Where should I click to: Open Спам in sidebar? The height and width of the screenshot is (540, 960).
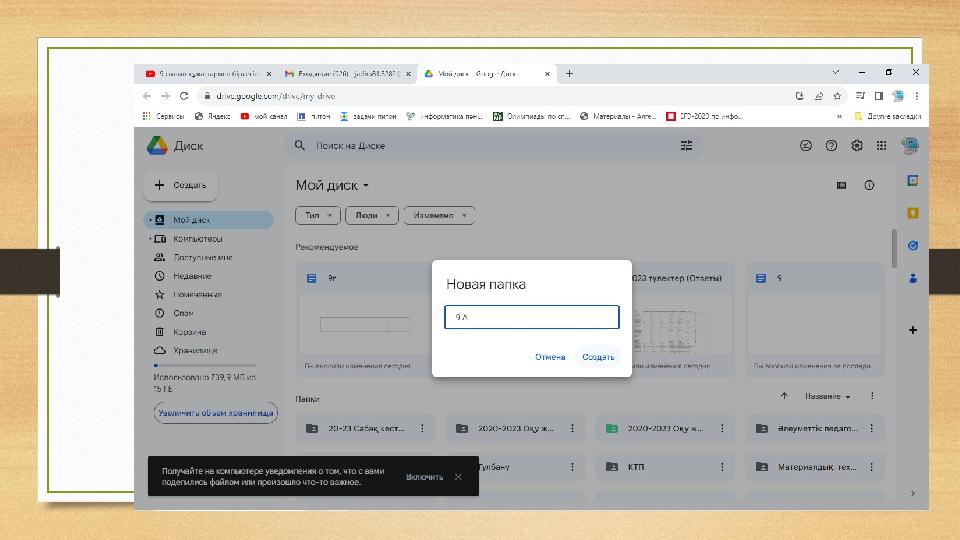[183, 313]
